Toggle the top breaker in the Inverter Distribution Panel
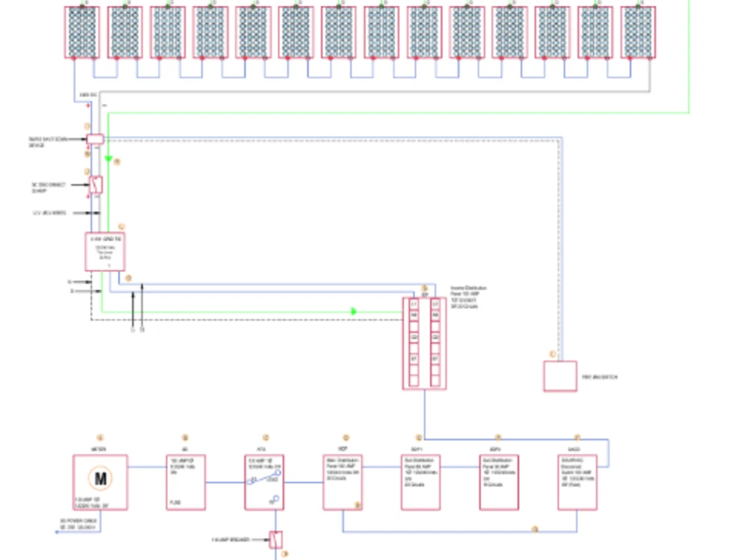Viewport: 748px width, 560px height. click(413, 304)
